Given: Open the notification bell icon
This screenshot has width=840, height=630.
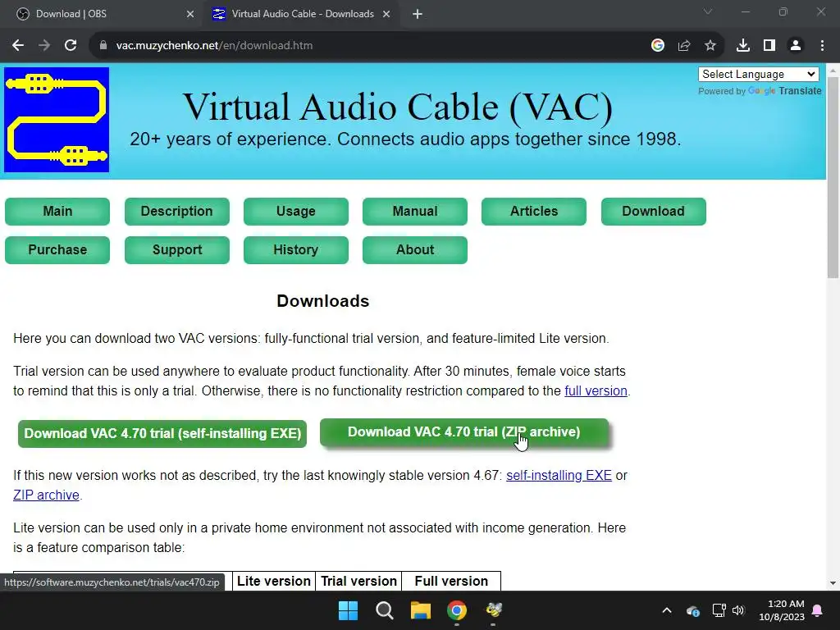Looking at the screenshot, I should [x=818, y=610].
